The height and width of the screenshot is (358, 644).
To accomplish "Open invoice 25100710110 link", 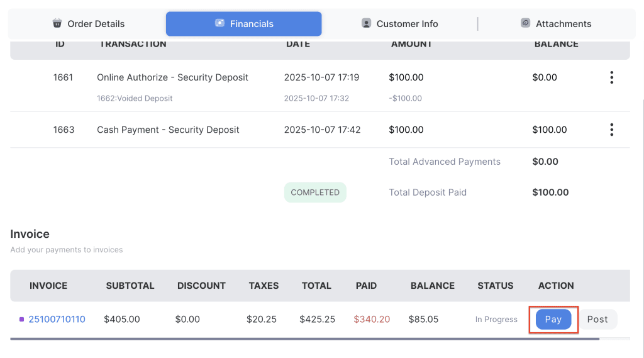I will 57,319.
